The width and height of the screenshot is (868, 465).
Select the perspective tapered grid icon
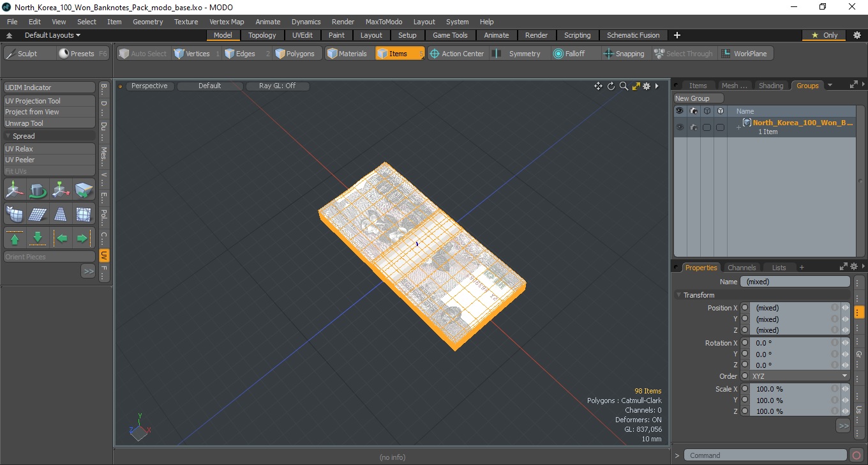[61, 214]
